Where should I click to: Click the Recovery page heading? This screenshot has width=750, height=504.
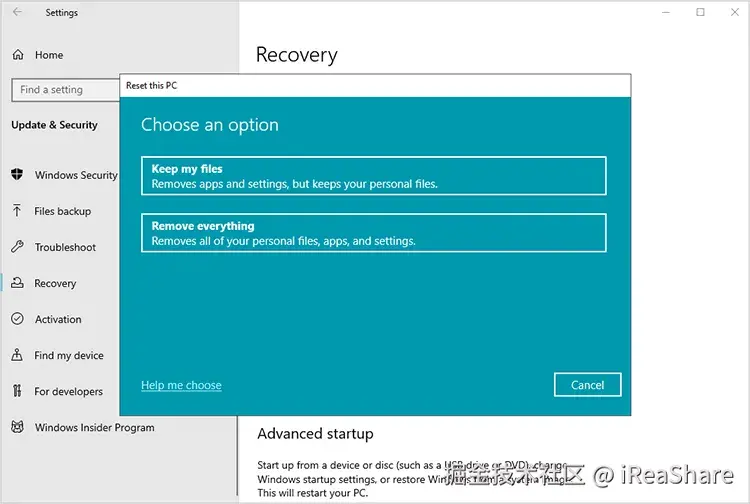coord(297,55)
